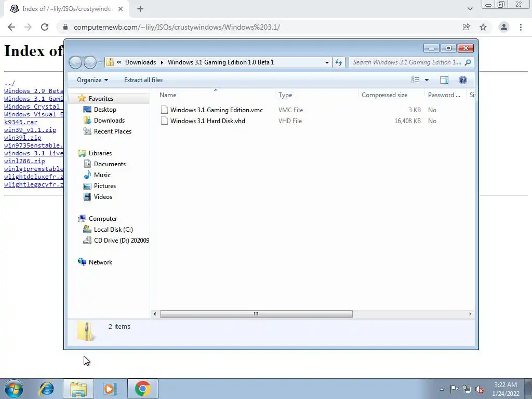Open Local Disk (C:)
The image size is (532, 399).
113,229
